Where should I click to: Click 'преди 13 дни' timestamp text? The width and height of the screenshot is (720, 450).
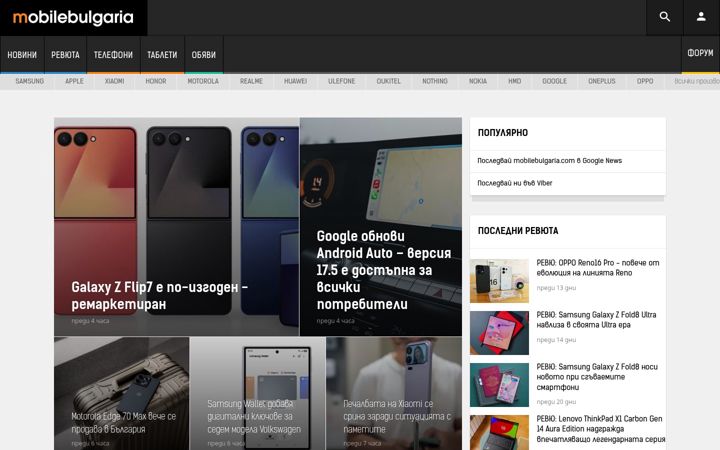point(556,288)
